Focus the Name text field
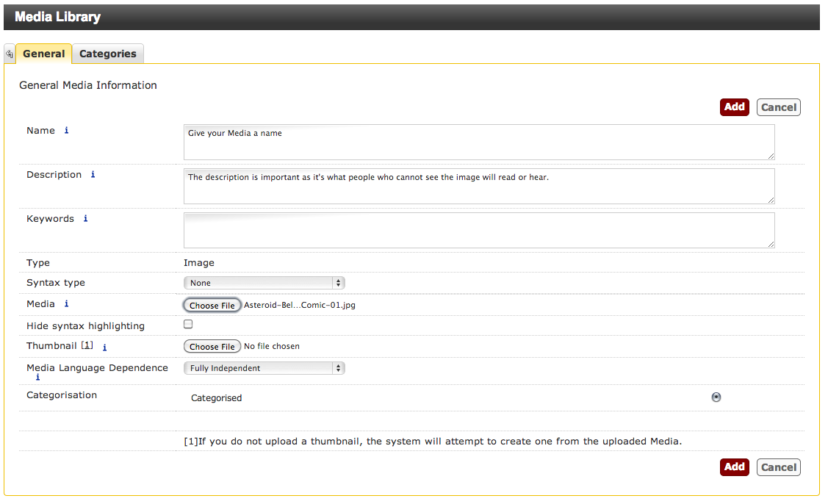 click(x=478, y=142)
